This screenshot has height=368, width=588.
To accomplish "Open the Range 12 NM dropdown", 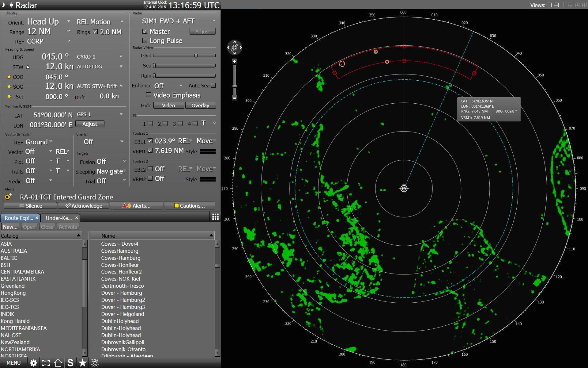I will (69, 31).
